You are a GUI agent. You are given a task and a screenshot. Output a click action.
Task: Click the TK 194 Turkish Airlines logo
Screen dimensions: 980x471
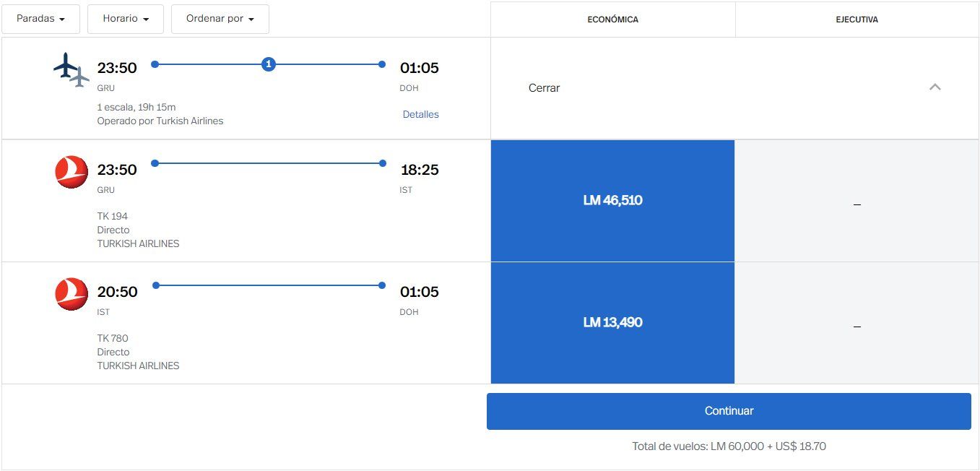click(x=71, y=172)
